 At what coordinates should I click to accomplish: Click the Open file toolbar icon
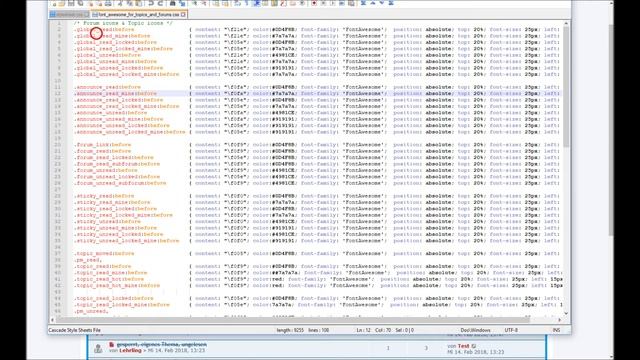62,3
